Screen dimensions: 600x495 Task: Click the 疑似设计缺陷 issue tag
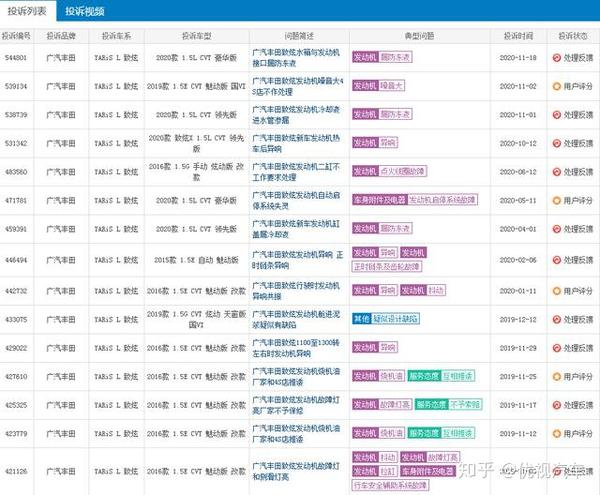click(396, 319)
